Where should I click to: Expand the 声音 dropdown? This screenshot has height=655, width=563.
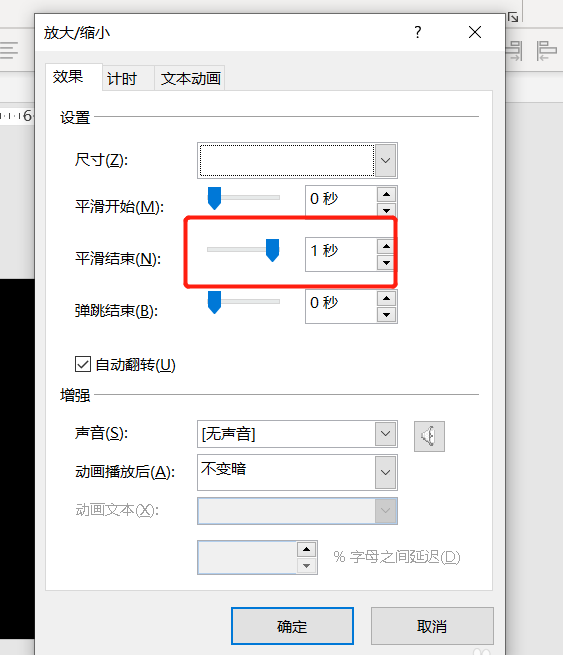tap(385, 434)
